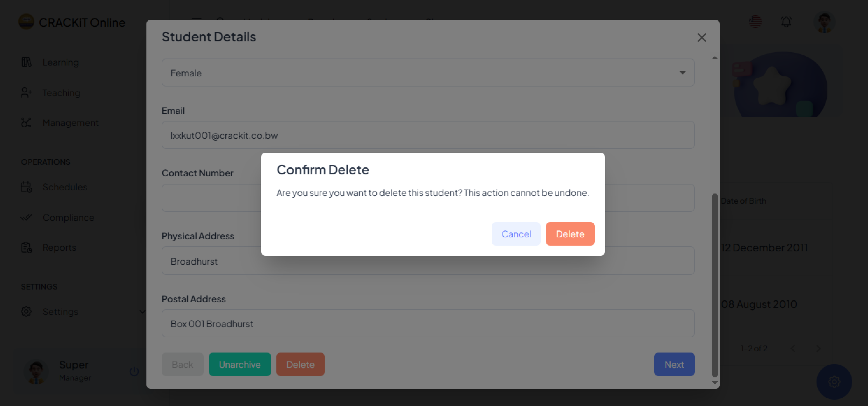Click the blue Next button
Image resolution: width=868 pixels, height=406 pixels.
point(674,364)
